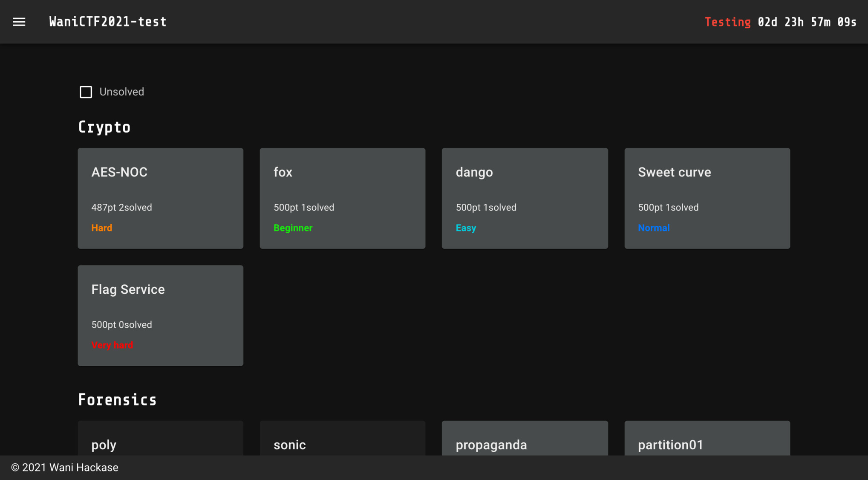The width and height of the screenshot is (868, 480).
Task: Click the Hard difficulty label on AES-NOC
Action: 101,228
